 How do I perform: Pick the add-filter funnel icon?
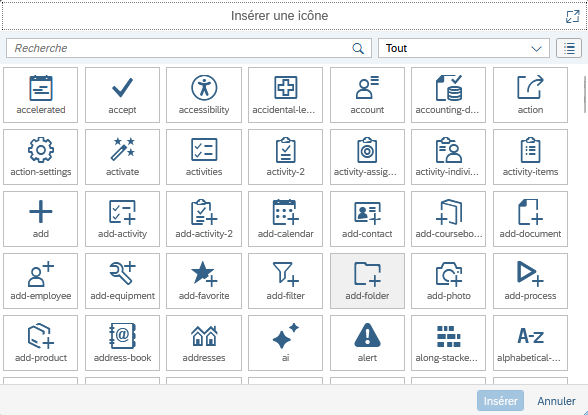285,281
